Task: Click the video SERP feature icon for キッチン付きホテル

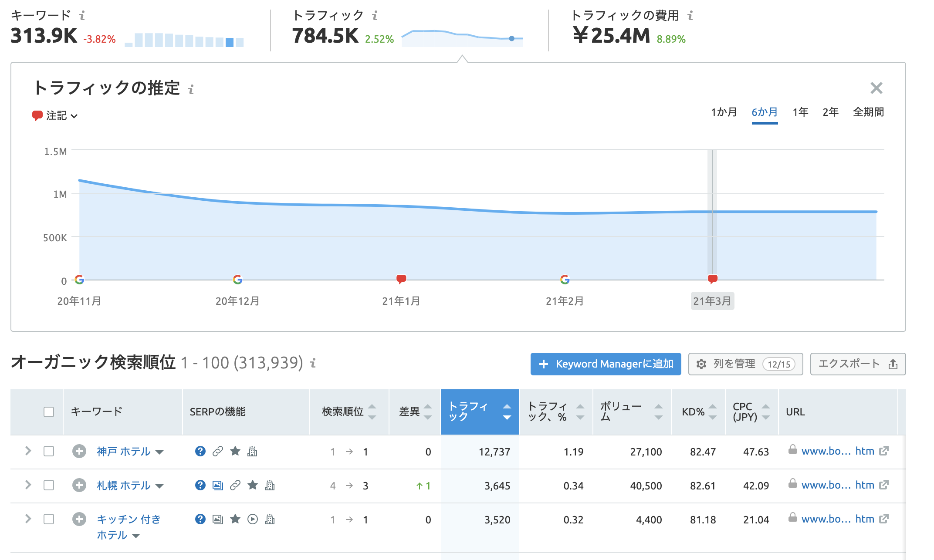Action: coord(253,519)
